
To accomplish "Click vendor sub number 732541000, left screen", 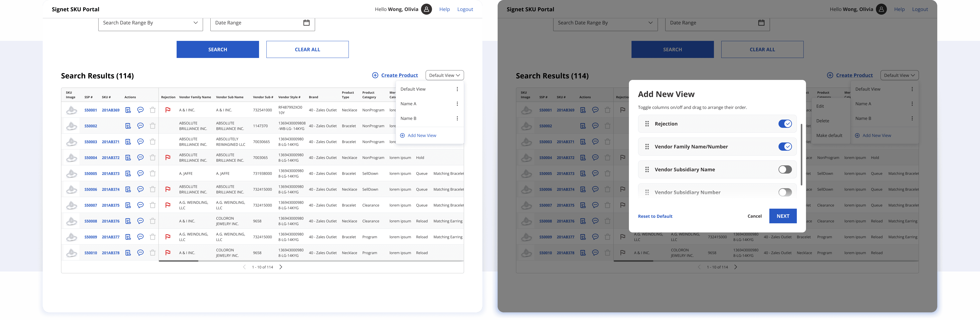I will coord(263,110).
